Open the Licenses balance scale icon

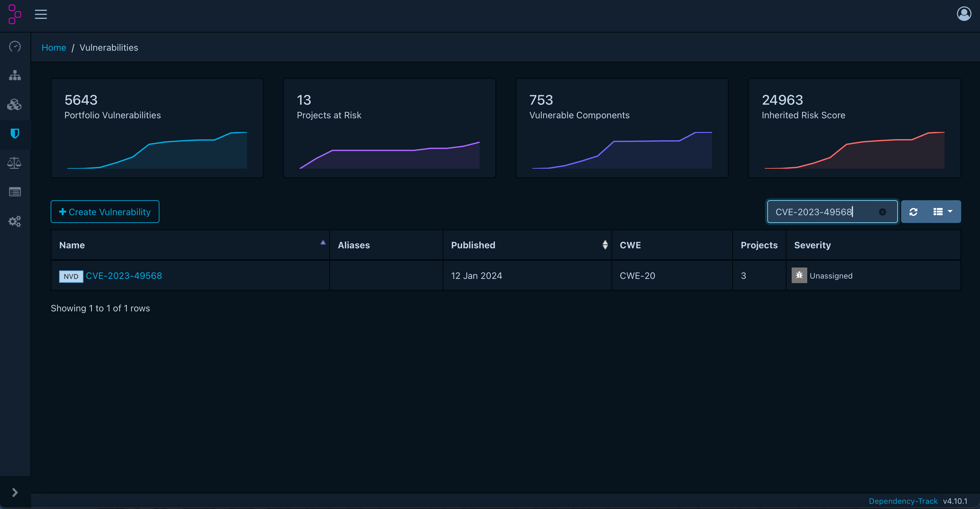pyautogui.click(x=15, y=163)
